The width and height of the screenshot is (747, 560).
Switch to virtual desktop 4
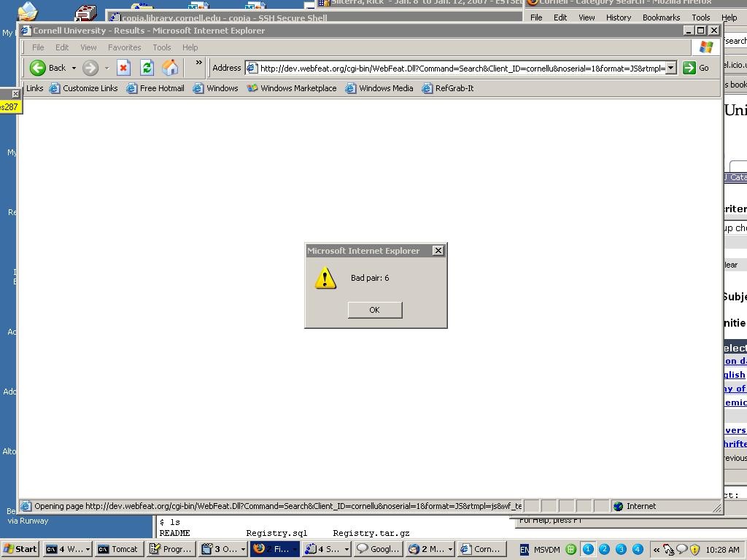[638, 549]
